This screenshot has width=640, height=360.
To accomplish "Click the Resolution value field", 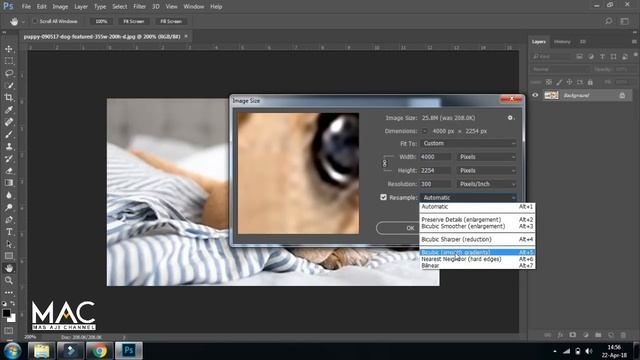I will click(x=436, y=184).
